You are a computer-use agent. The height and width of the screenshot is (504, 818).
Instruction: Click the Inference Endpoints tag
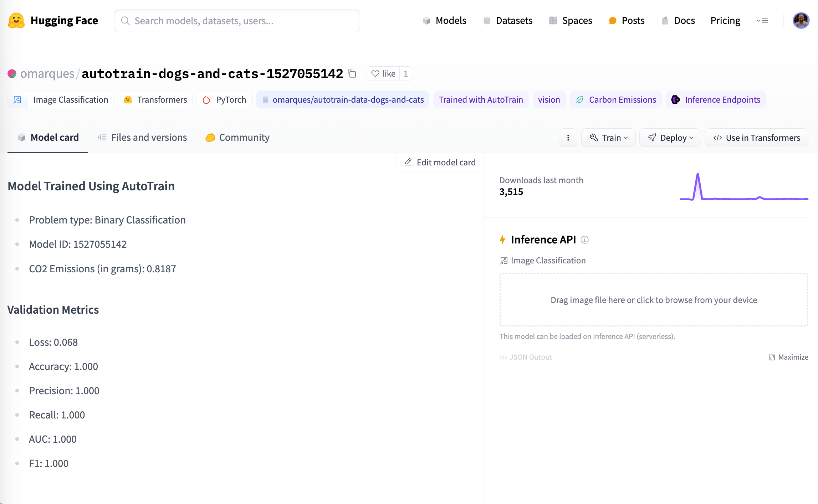pos(716,100)
